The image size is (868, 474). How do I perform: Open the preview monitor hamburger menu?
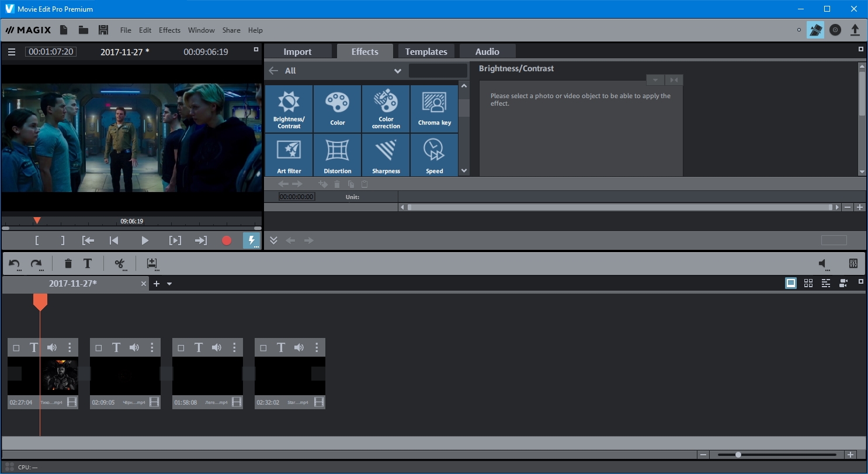coord(11,52)
